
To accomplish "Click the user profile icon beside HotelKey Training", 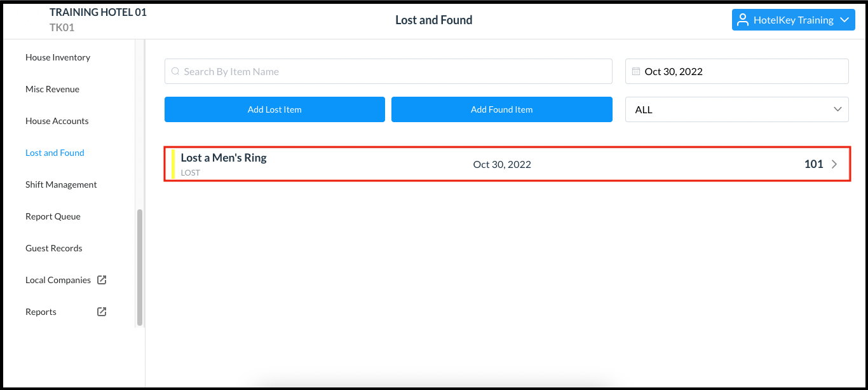I will click(x=742, y=20).
